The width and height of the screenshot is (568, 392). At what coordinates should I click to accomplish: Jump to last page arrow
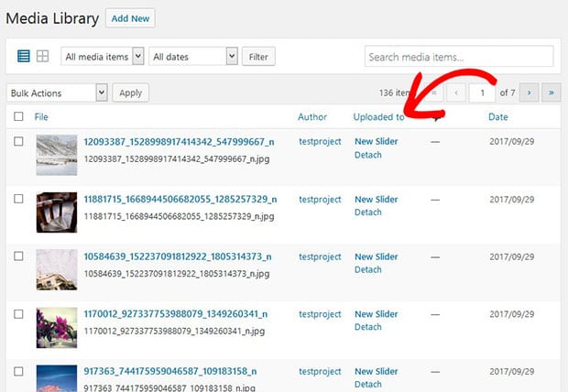[x=552, y=93]
